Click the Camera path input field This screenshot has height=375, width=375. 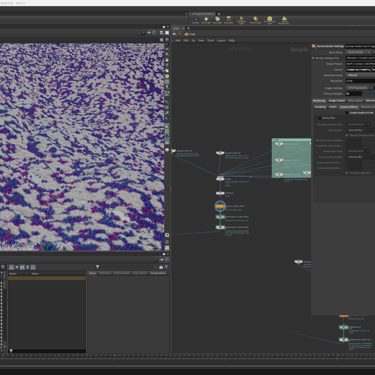[x=360, y=70]
